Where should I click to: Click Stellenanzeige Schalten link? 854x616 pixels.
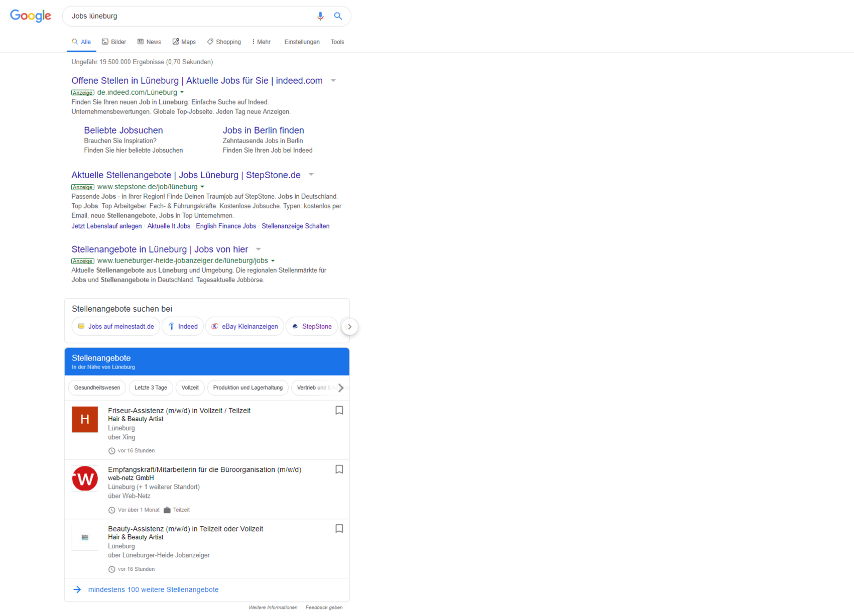296,226
